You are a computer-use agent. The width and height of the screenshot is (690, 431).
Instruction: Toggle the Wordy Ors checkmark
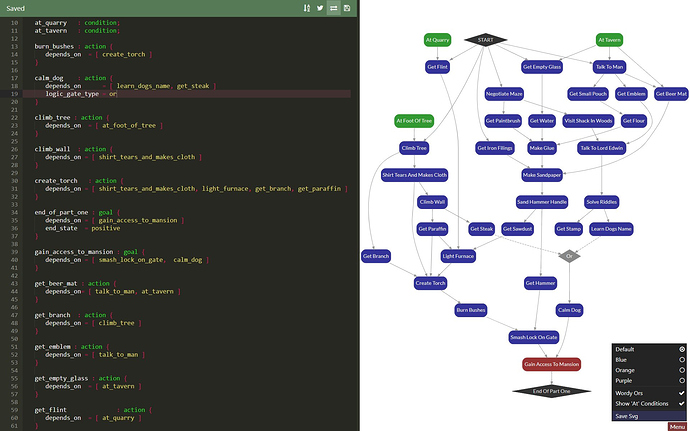[682, 393]
